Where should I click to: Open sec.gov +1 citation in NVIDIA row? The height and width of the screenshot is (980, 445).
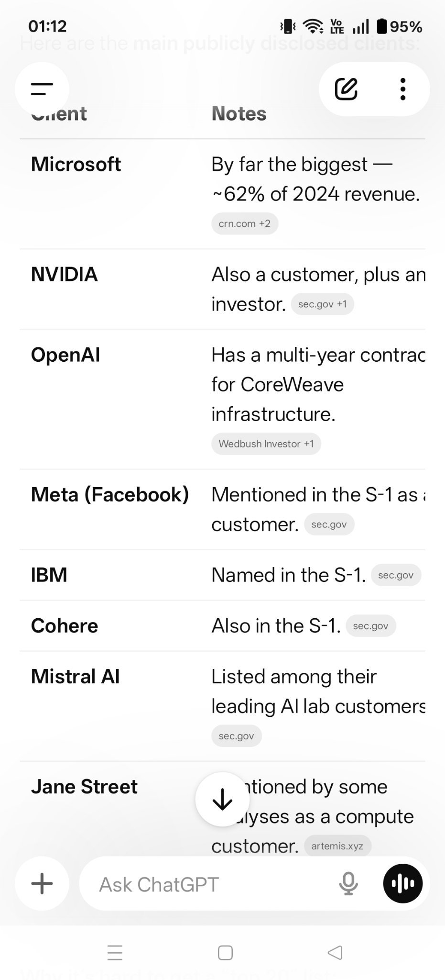[323, 304]
